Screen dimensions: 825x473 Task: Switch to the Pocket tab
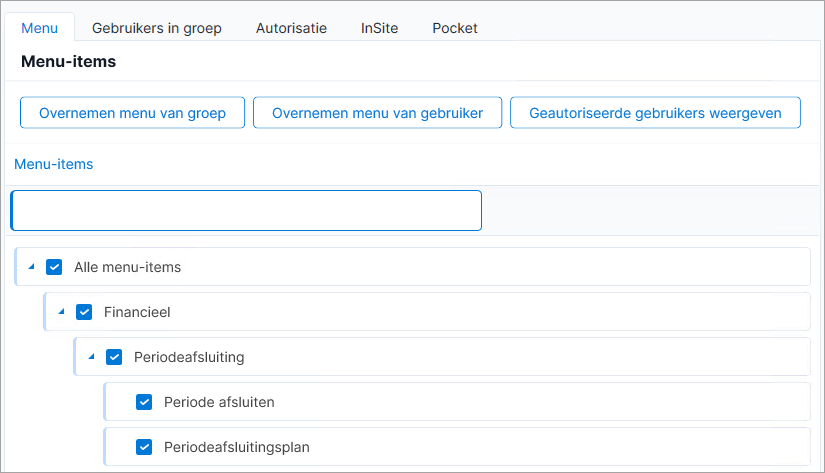pos(455,28)
